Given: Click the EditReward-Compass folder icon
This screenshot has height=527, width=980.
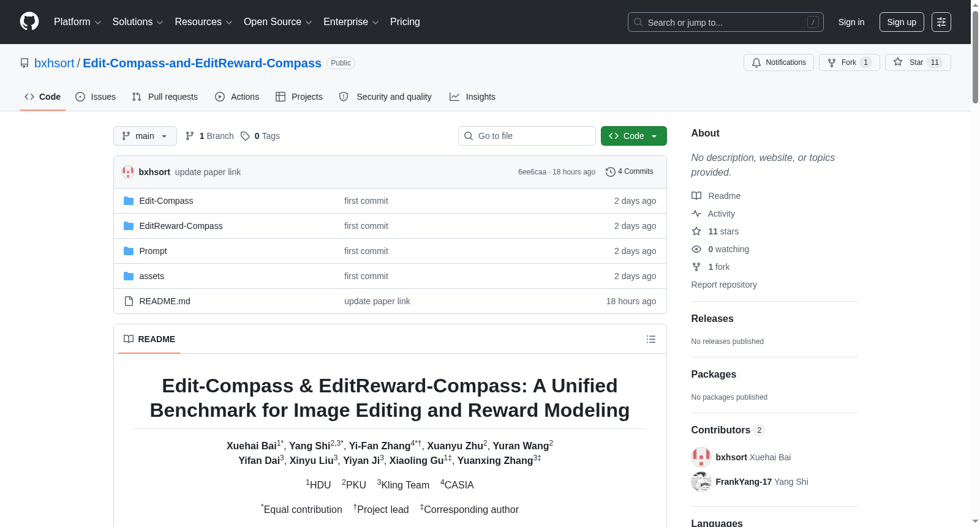Looking at the screenshot, I should click(x=129, y=226).
